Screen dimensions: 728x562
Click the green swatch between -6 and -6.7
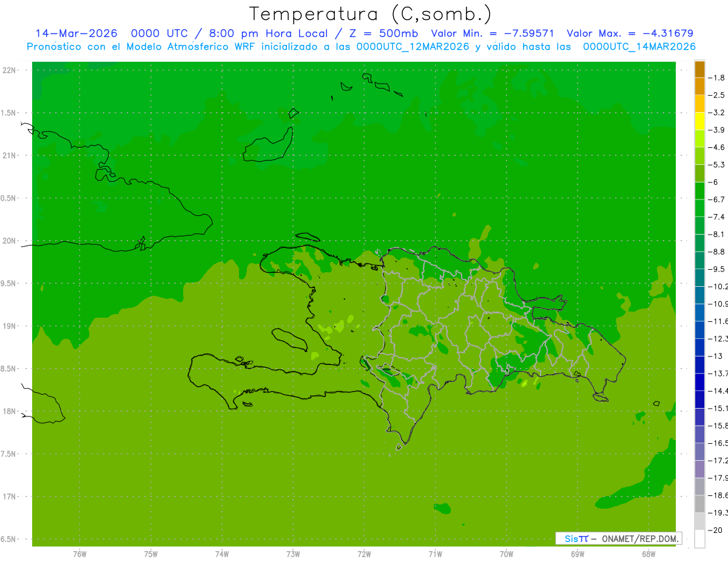point(699,191)
